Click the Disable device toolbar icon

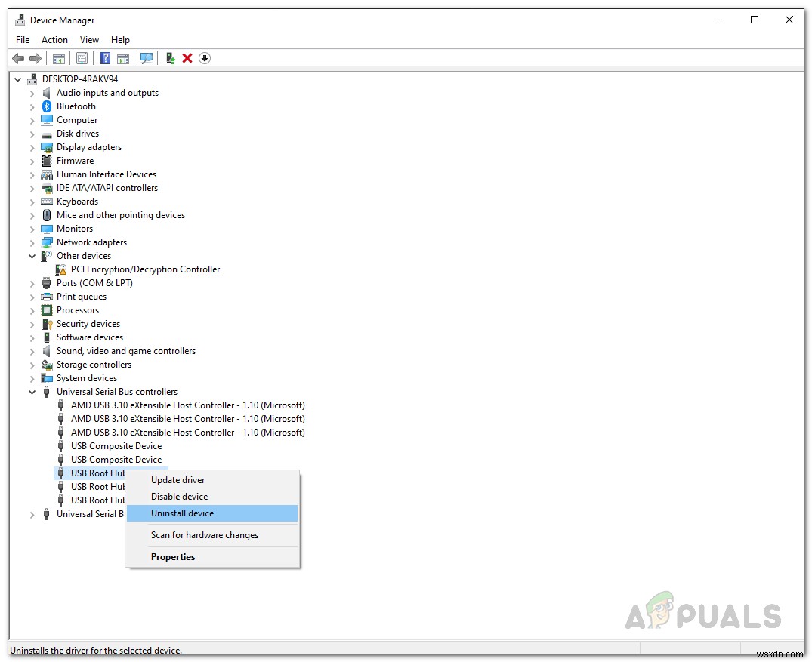pos(204,58)
